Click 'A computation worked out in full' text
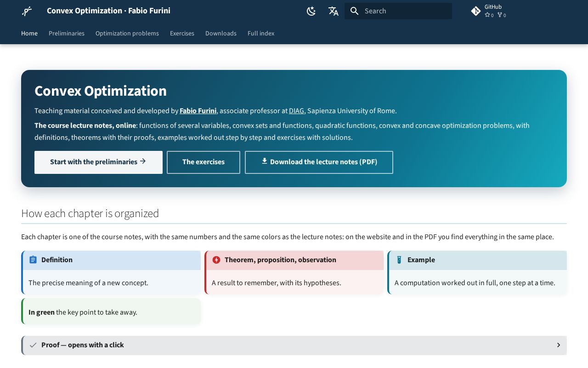 pos(475,283)
